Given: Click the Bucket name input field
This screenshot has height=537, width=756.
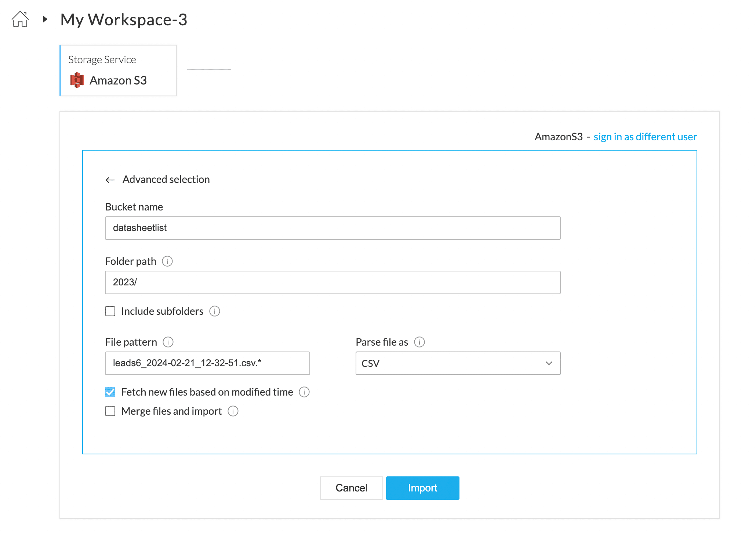Looking at the screenshot, I should [x=332, y=228].
